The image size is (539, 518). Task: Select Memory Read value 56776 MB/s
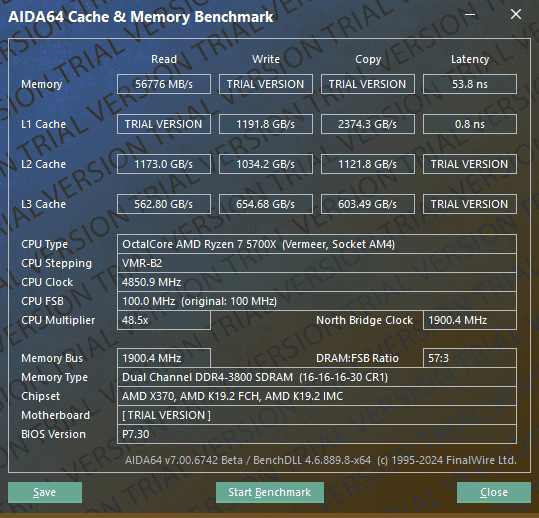(x=164, y=84)
